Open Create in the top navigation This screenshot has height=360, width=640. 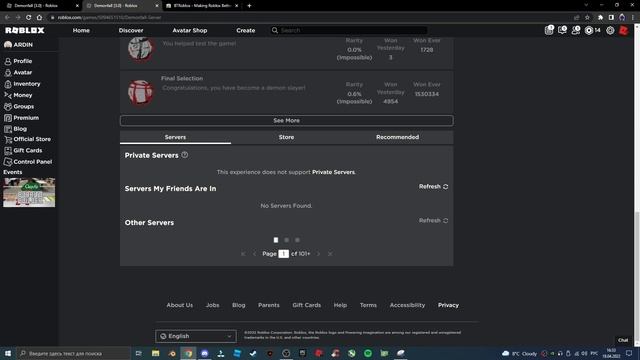click(x=246, y=31)
